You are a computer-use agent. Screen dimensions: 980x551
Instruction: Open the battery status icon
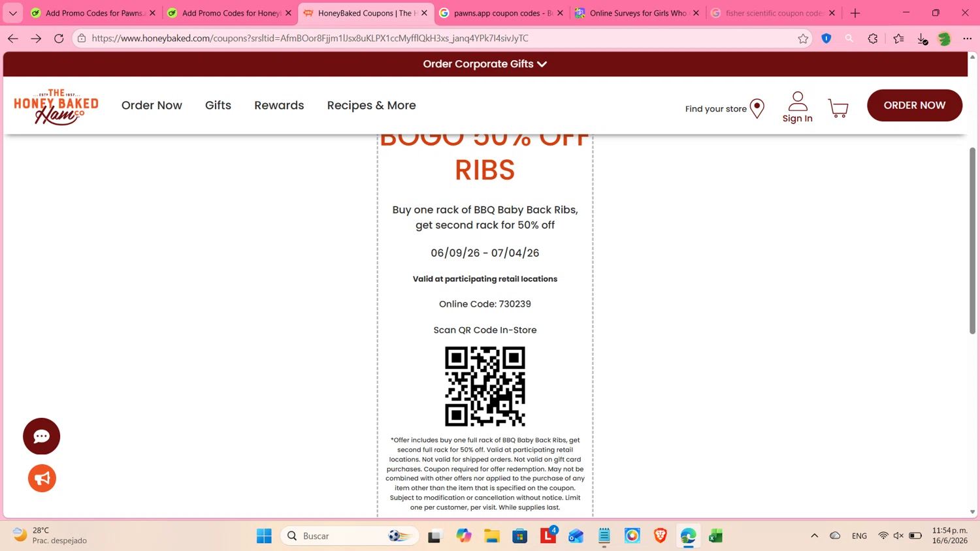pos(915,536)
